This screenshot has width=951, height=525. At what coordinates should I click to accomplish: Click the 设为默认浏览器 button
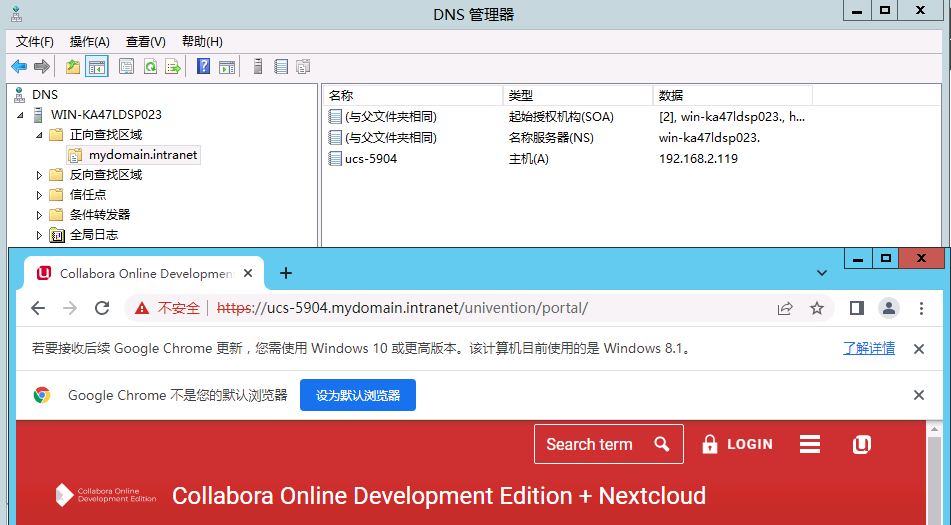(358, 395)
